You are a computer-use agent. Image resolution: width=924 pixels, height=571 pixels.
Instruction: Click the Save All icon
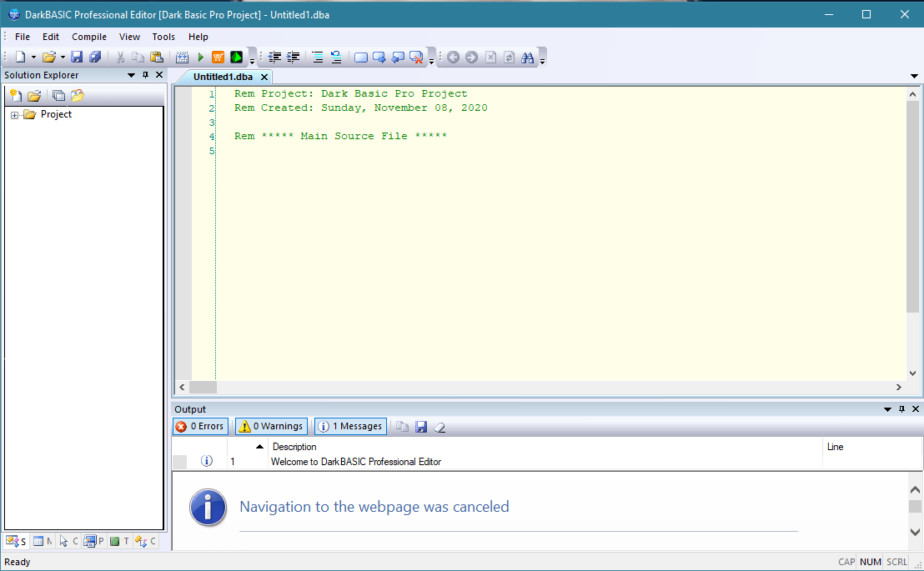(x=95, y=58)
